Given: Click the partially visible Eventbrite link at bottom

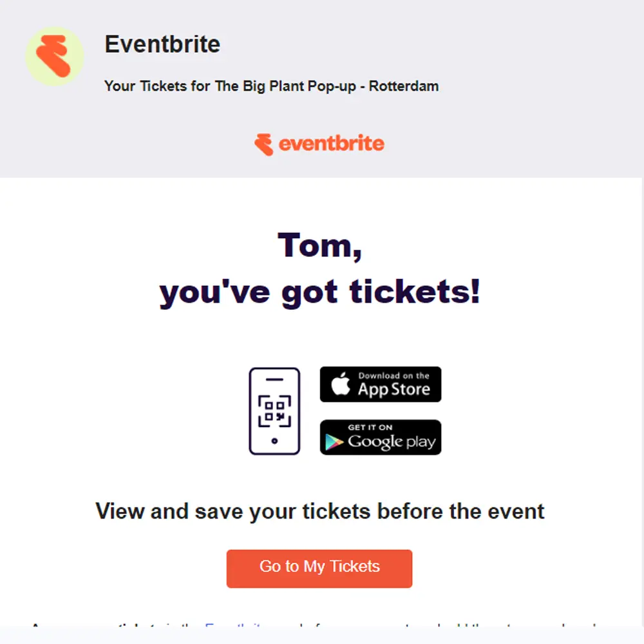Looking at the screenshot, I should [233, 625].
